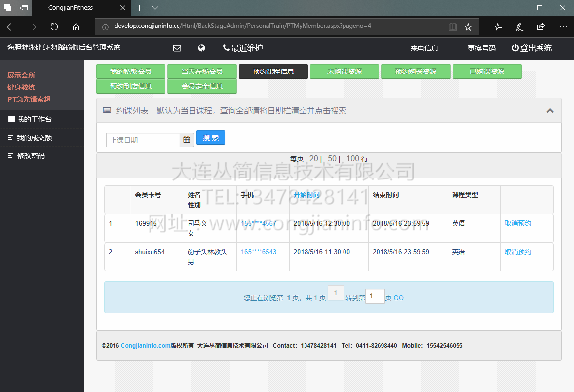Click the share page icon
The width and height of the screenshot is (574, 392).
tap(541, 27)
